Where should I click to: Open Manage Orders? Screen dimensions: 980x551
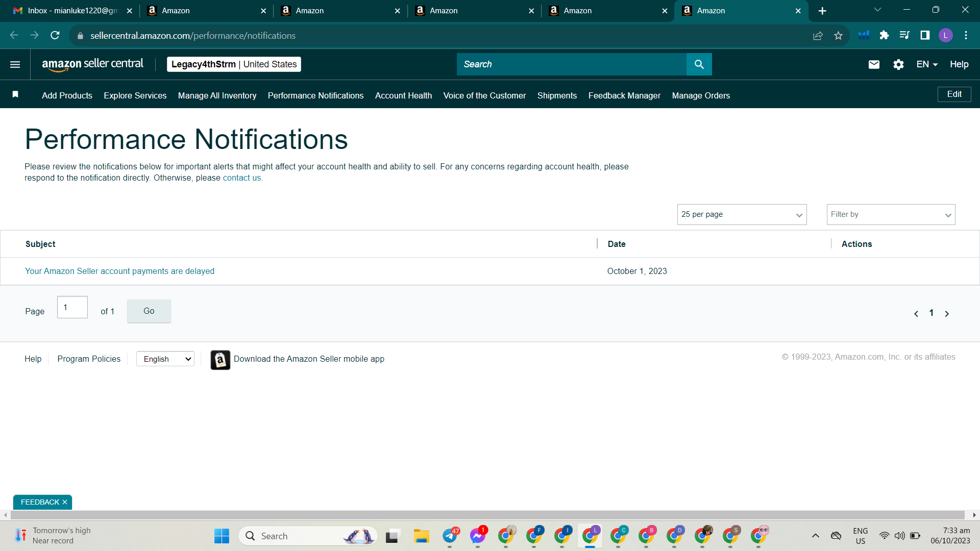point(701,95)
